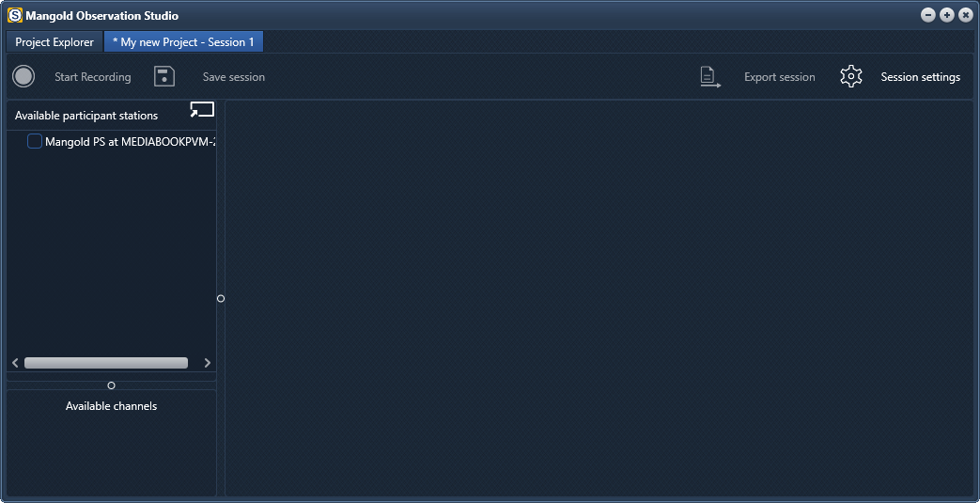Viewport: 980px width, 503px height.
Task: Click the screen-cast icon beside participant stations
Action: [202, 109]
